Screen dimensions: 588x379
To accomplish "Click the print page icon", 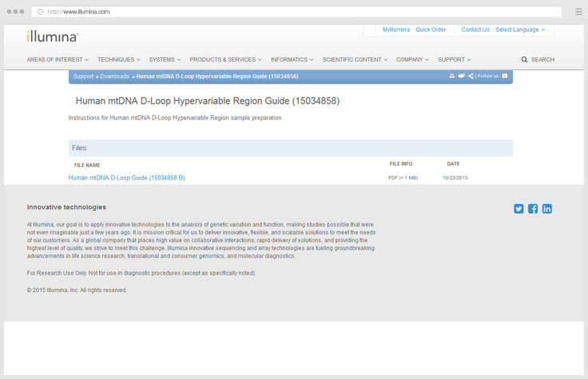I will click(x=452, y=76).
